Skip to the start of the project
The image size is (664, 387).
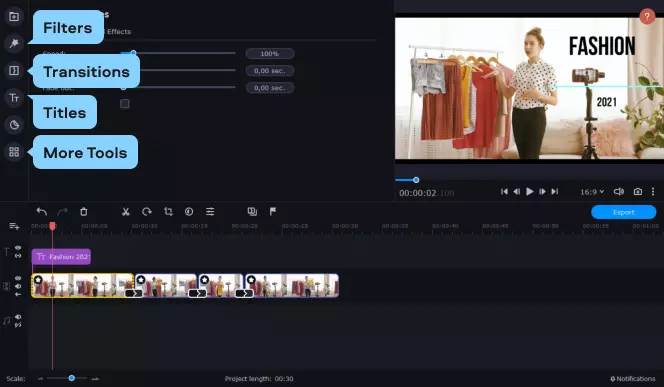(504, 192)
